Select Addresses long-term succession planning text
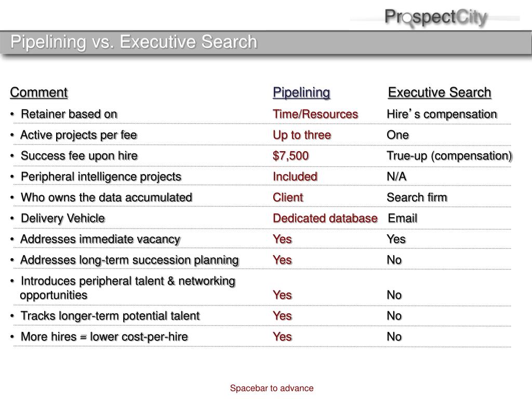Image resolution: width=532 pixels, height=399 pixels. click(x=129, y=260)
